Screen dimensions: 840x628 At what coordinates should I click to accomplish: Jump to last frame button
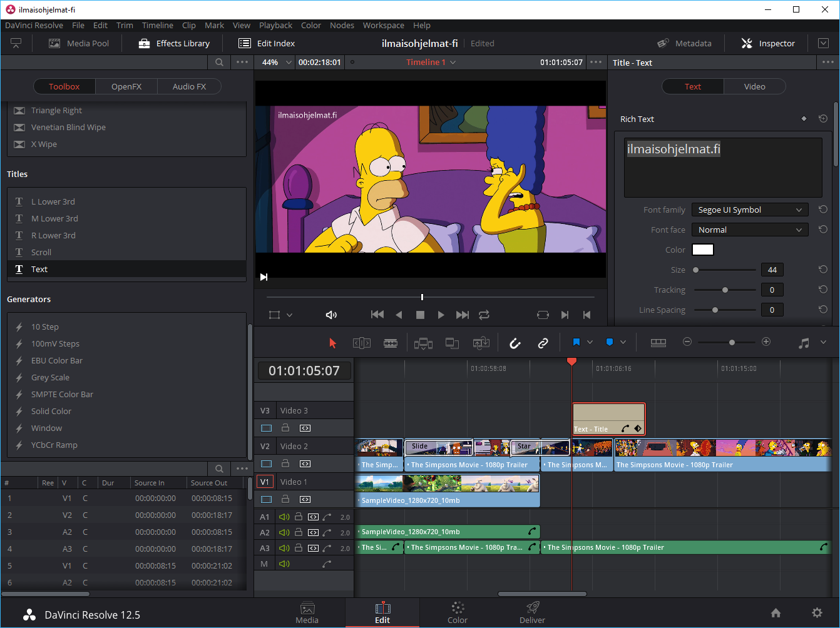(x=463, y=315)
